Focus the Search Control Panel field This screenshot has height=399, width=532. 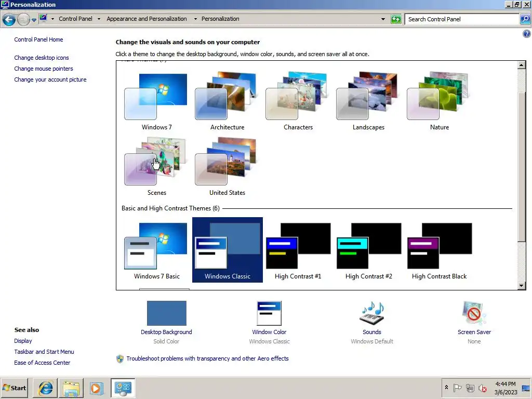click(462, 19)
